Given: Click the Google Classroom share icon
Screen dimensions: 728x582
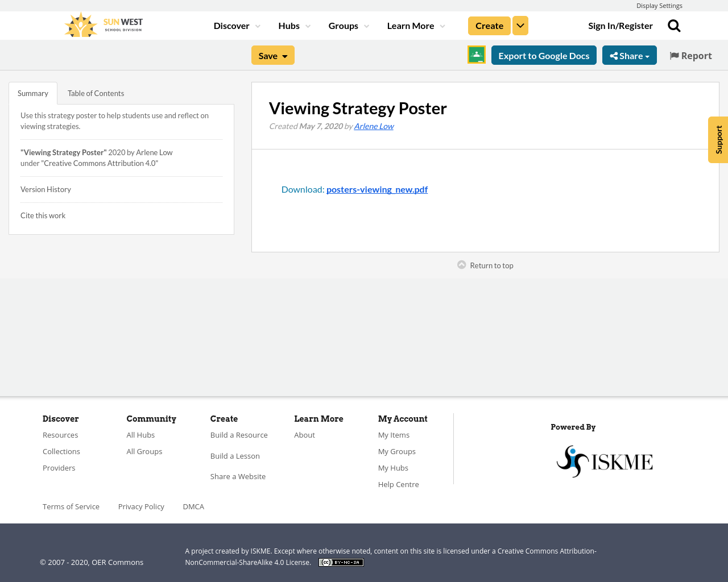Looking at the screenshot, I should (x=476, y=55).
